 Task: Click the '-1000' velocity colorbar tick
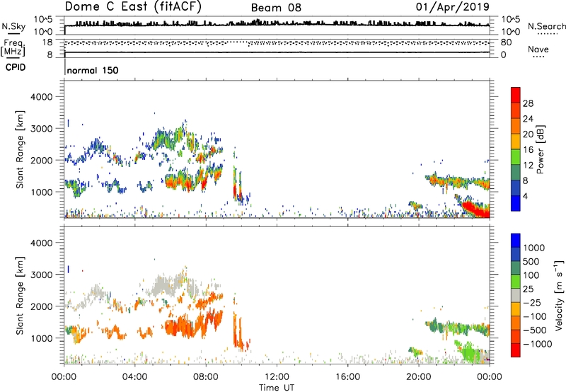pyautogui.click(x=538, y=344)
